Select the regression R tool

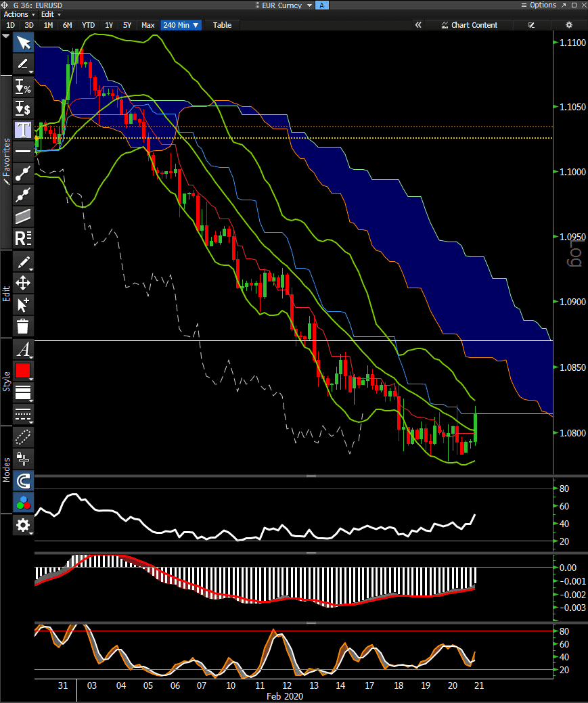pyautogui.click(x=23, y=238)
